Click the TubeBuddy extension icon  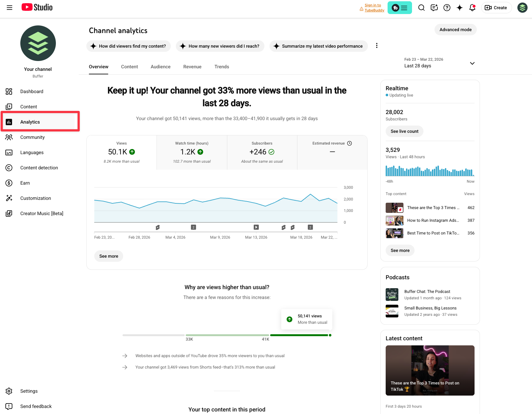395,7
